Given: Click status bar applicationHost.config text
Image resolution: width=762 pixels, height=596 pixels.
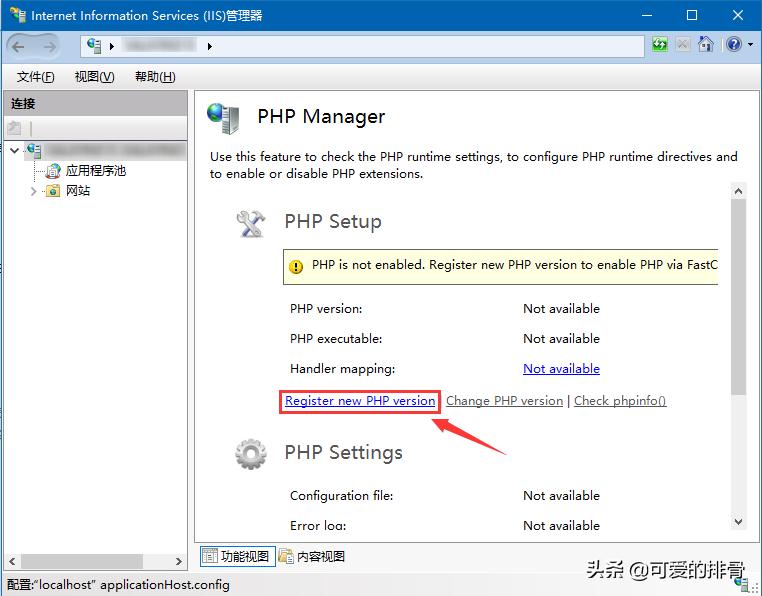Looking at the screenshot, I should 165,585.
